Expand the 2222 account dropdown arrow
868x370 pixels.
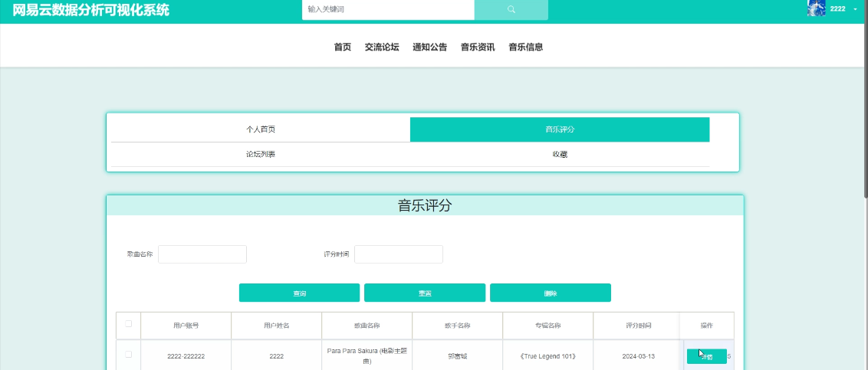[855, 9]
